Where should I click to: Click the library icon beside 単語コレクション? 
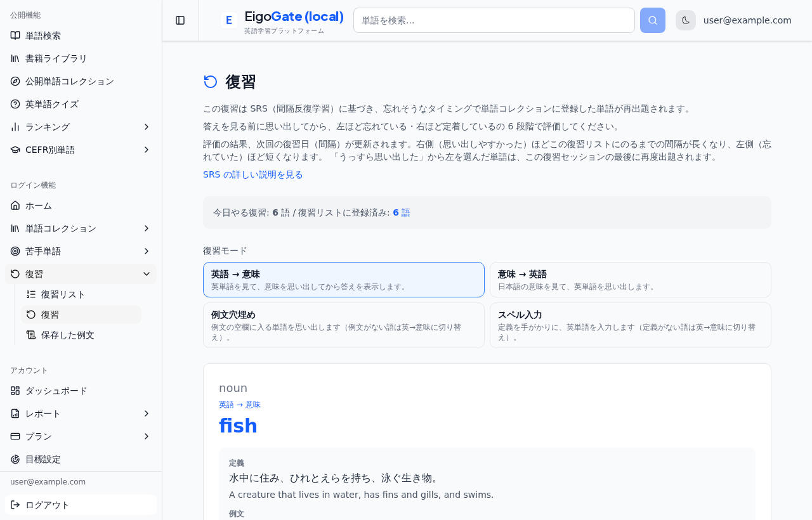click(x=15, y=228)
